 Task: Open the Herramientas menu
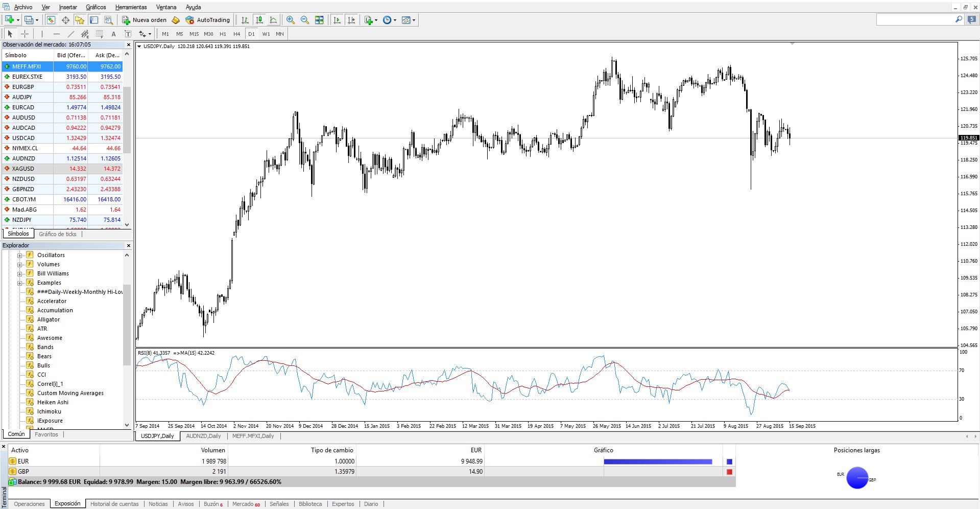[x=131, y=7]
